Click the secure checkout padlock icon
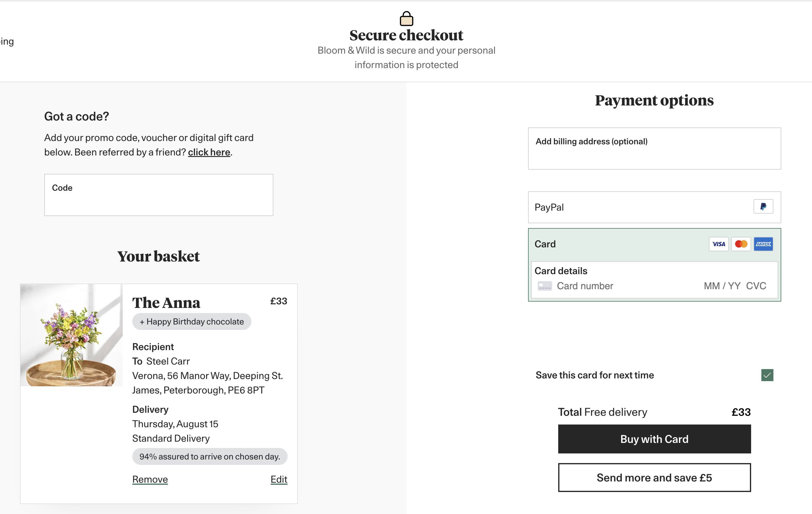This screenshot has height=514, width=812. pos(406,19)
